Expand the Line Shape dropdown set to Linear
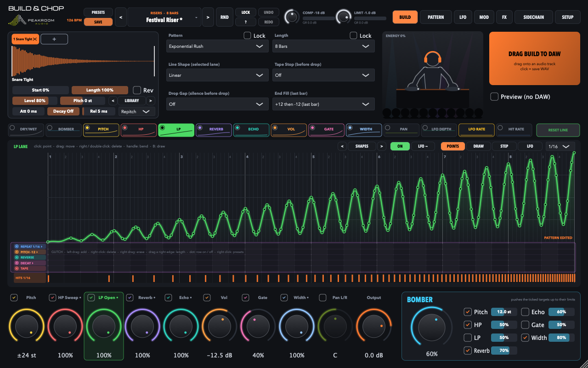The height and width of the screenshot is (368, 588). point(217,75)
